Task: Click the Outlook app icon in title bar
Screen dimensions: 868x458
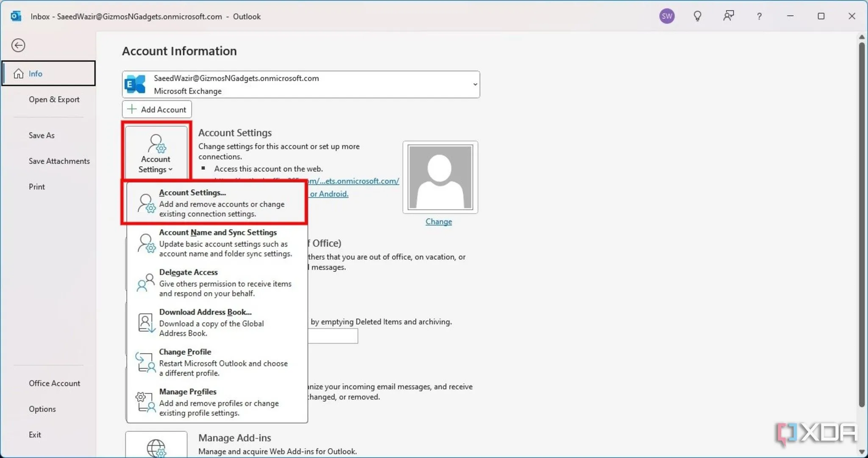Action: coord(16,16)
